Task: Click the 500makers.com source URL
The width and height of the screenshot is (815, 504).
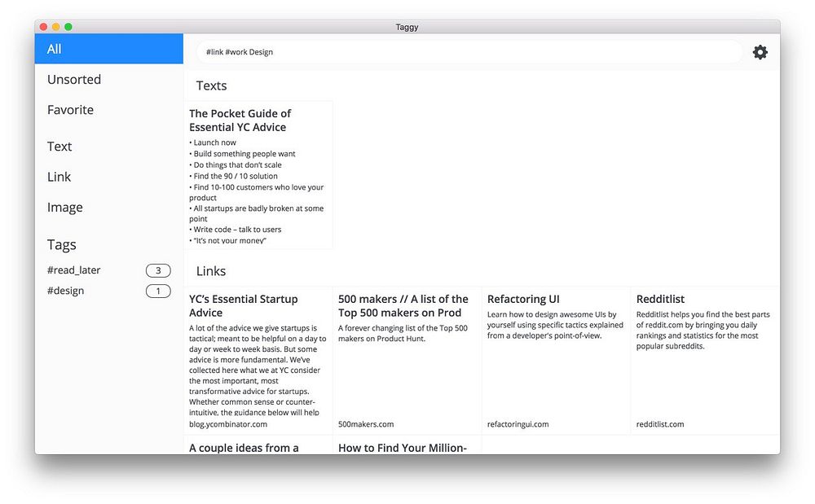Action: 366,424
